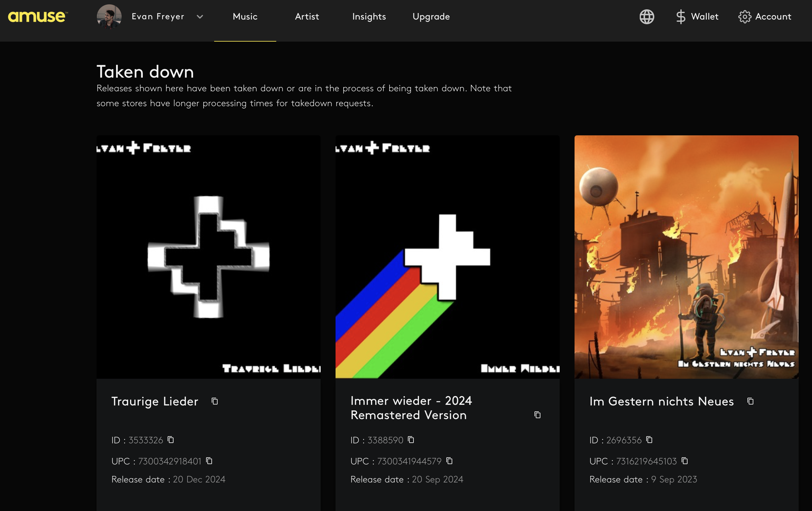Copy UPC 7300342918401
Screen dimensions: 812x511
[209, 461]
